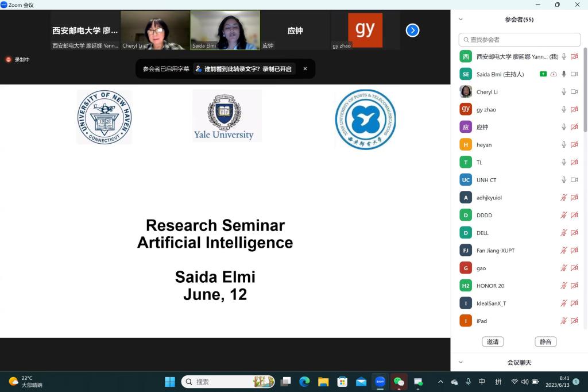Screen dimensions: 588x392
Task: Click the D avatar beside DDDD
Action: click(x=466, y=215)
